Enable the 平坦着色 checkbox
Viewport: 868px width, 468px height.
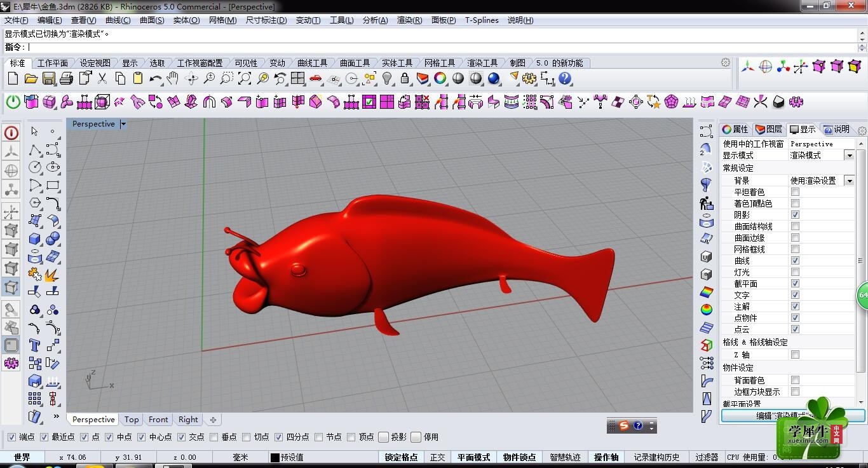pyautogui.click(x=795, y=192)
